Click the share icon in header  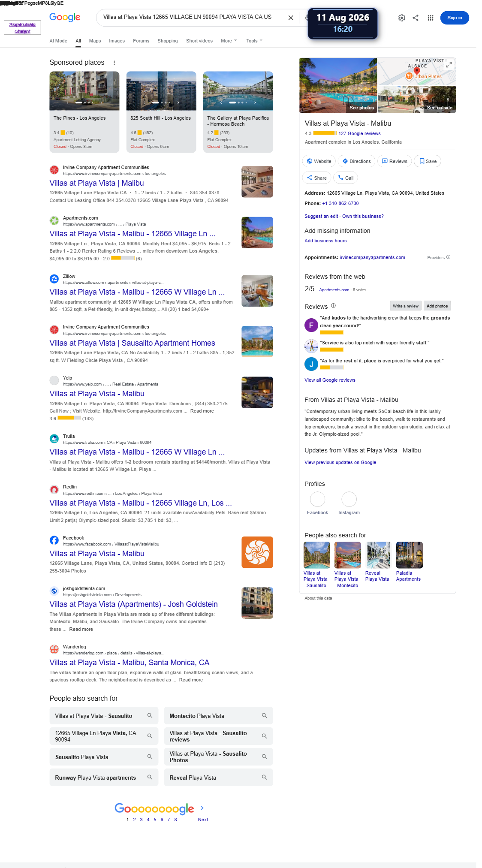(416, 18)
